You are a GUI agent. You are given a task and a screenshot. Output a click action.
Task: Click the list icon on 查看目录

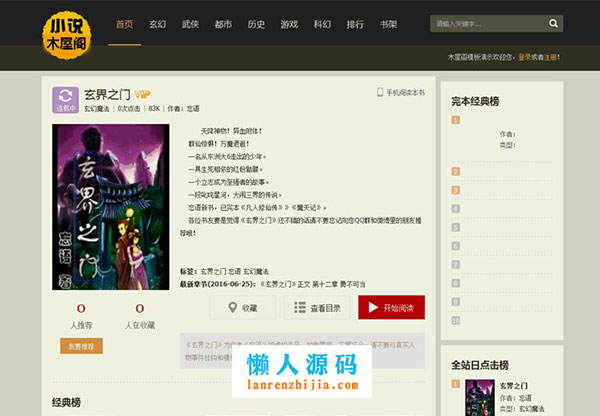300,307
